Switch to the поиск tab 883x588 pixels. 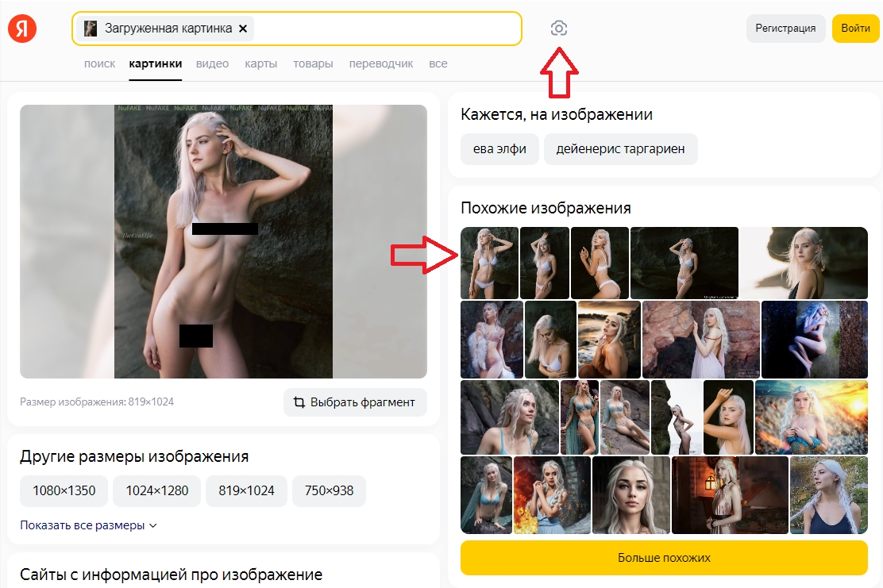tap(100, 63)
